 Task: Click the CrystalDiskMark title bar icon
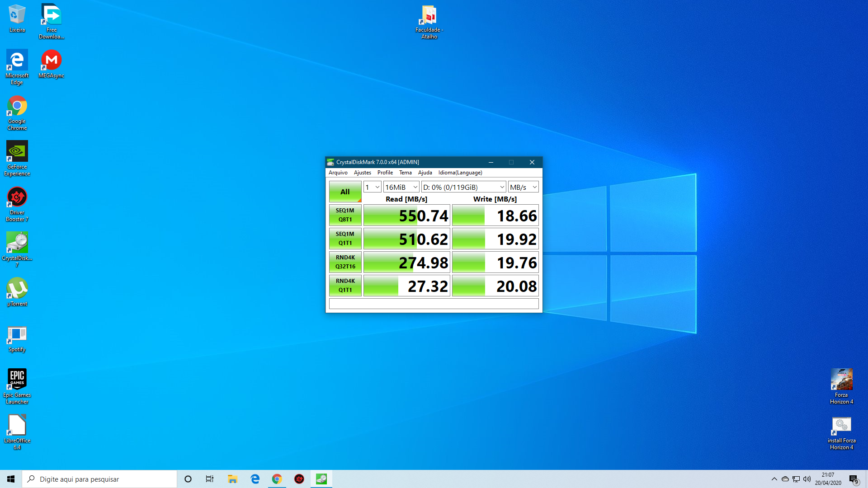coord(330,162)
